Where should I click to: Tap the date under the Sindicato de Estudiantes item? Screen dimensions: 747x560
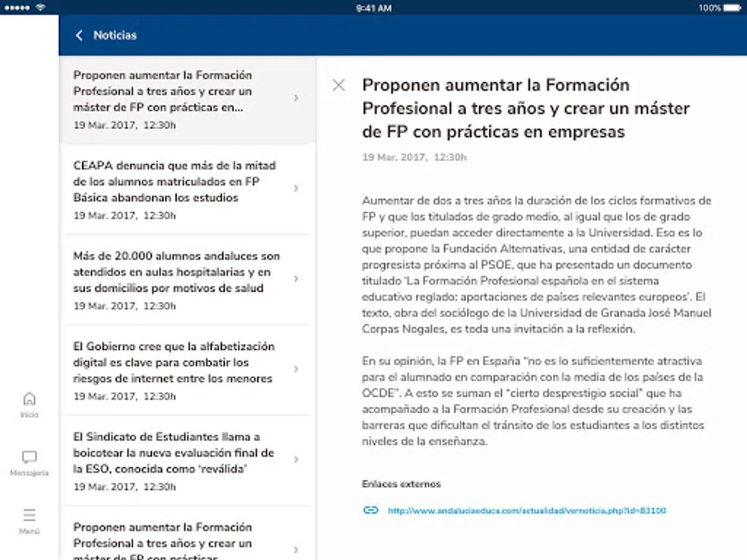[125, 487]
